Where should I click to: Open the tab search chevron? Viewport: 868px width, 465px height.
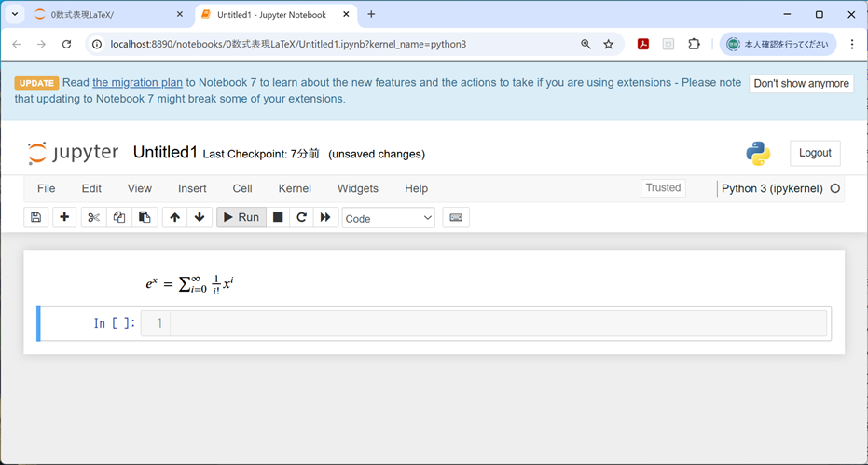(15, 14)
